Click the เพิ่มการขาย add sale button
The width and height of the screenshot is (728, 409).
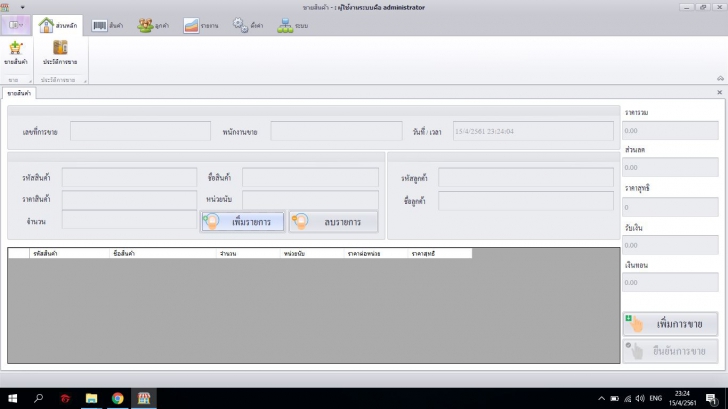coord(670,324)
